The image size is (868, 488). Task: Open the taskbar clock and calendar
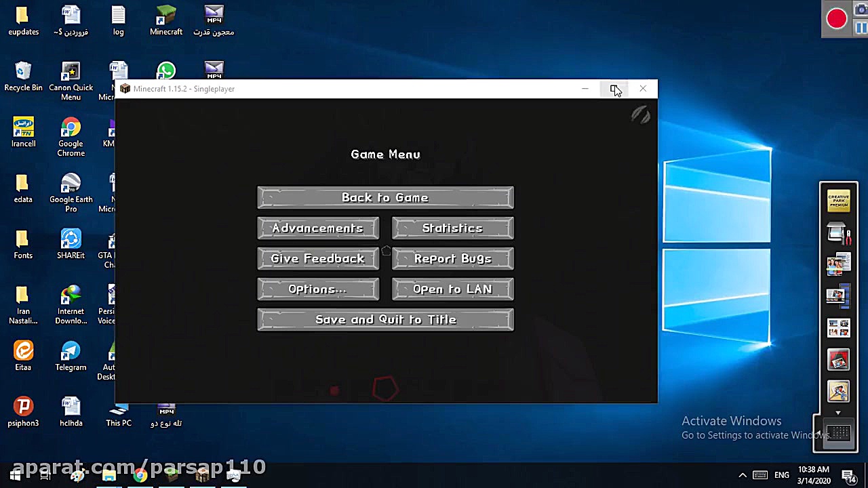pyautogui.click(x=814, y=475)
